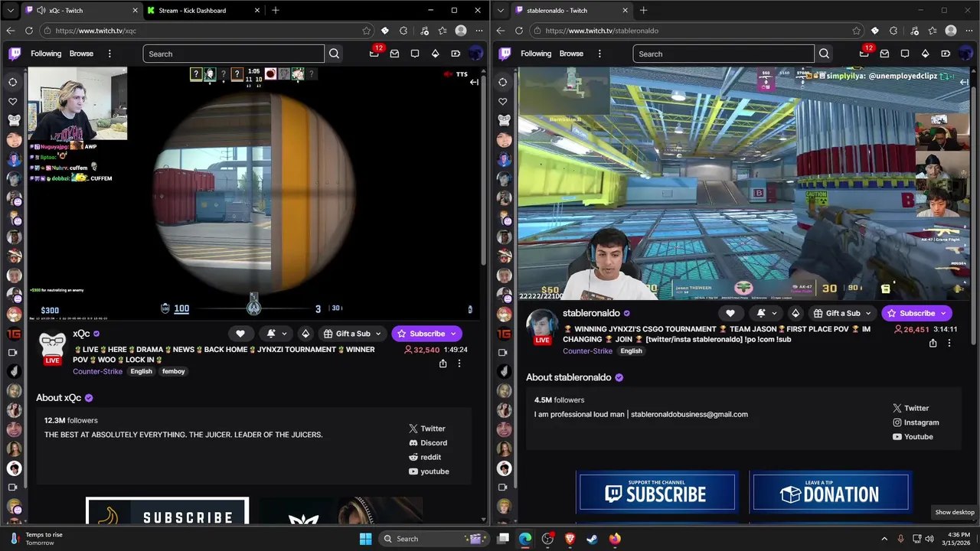The image size is (980, 551).
Task: Toggle follow heart for xQc
Action: coord(240,334)
